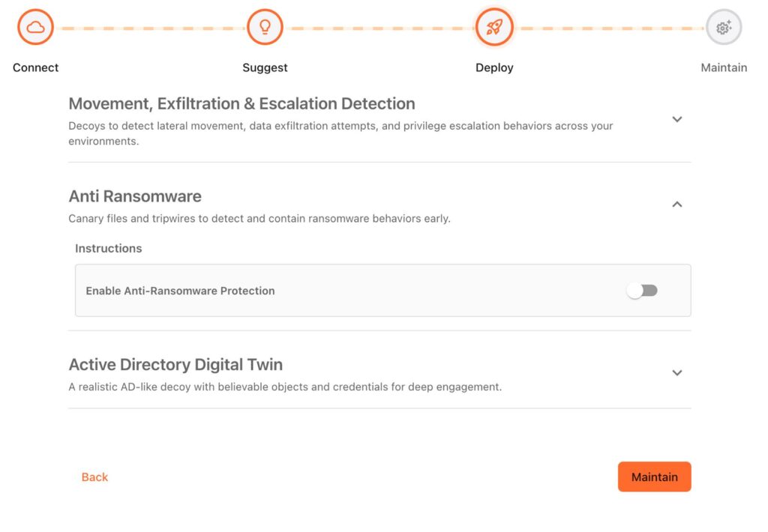The image size is (768, 532).
Task: Click the Connect cloud step icon
Action: point(35,28)
